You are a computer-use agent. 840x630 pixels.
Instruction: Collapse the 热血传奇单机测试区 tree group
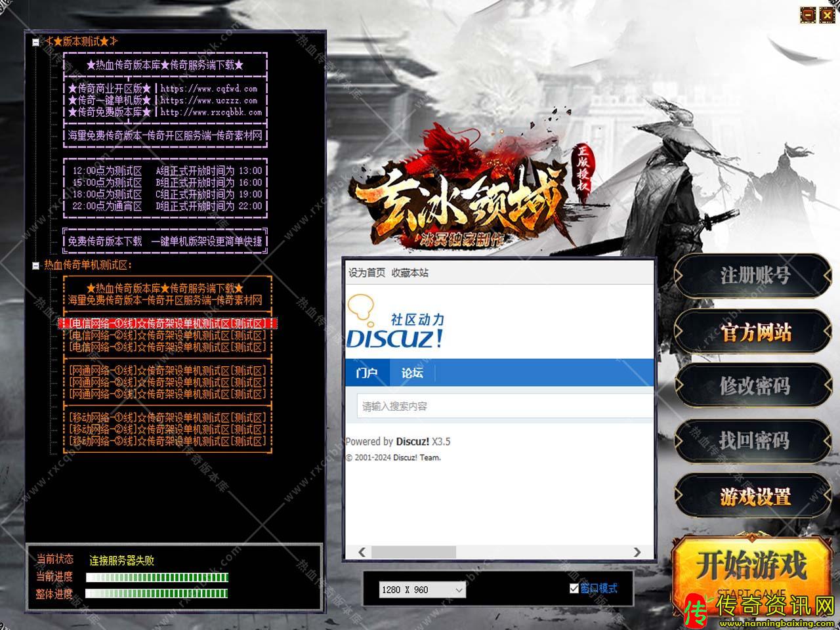[35, 266]
